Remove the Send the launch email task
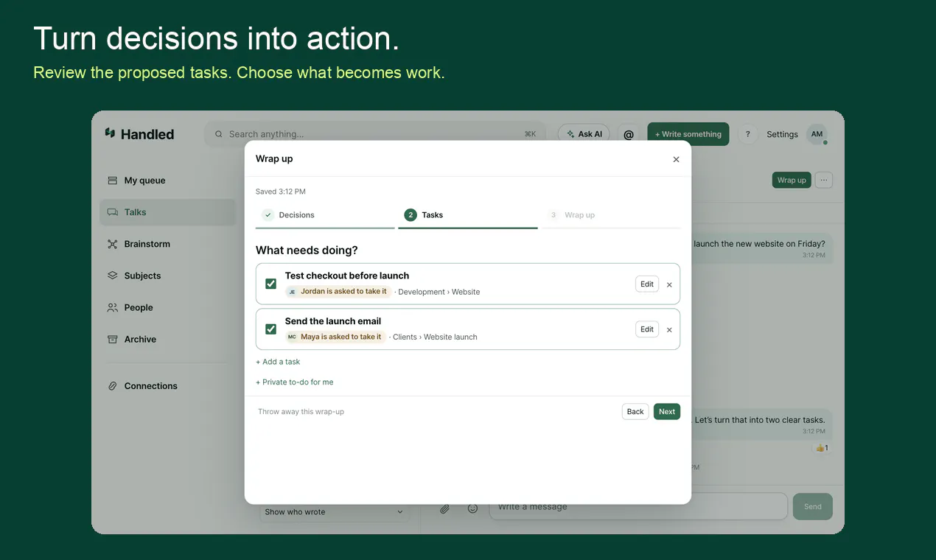The width and height of the screenshot is (936, 560). point(669,329)
